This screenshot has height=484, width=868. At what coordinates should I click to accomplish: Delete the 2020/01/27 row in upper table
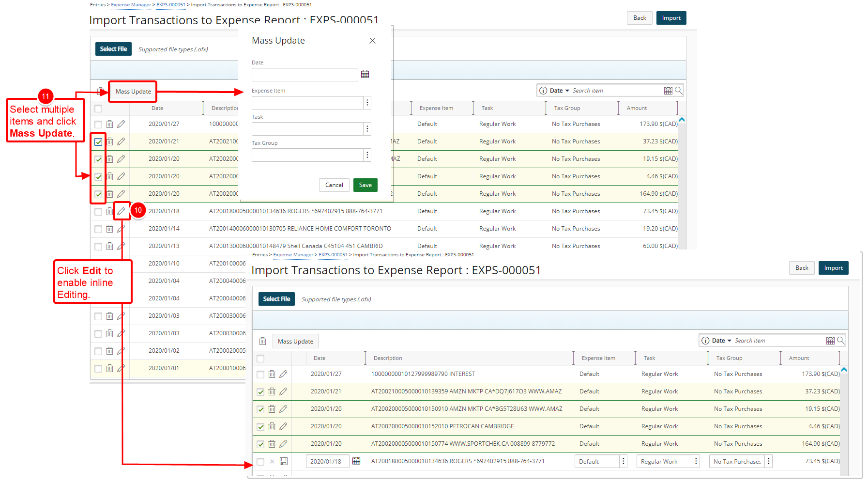tap(110, 124)
